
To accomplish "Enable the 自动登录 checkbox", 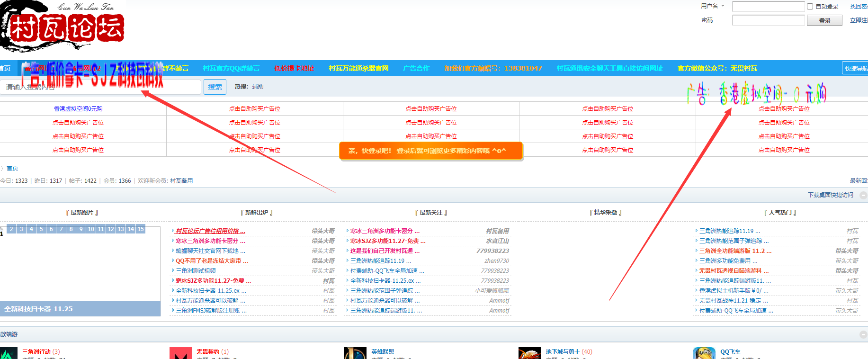I will pyautogui.click(x=810, y=7).
